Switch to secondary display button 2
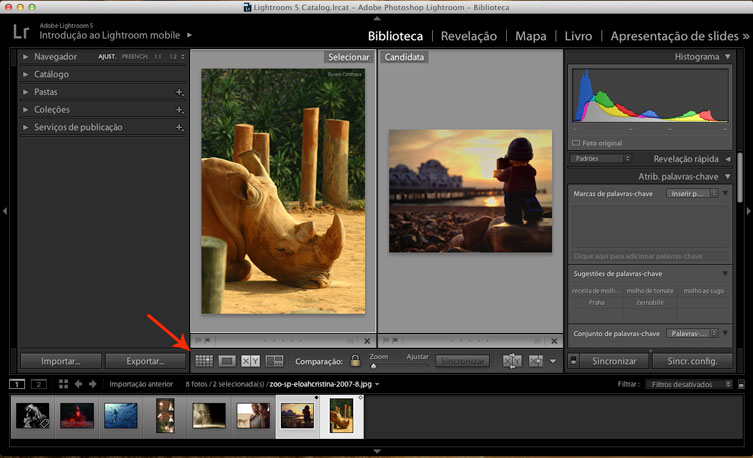Image resolution: width=753 pixels, height=458 pixels. tap(38, 383)
